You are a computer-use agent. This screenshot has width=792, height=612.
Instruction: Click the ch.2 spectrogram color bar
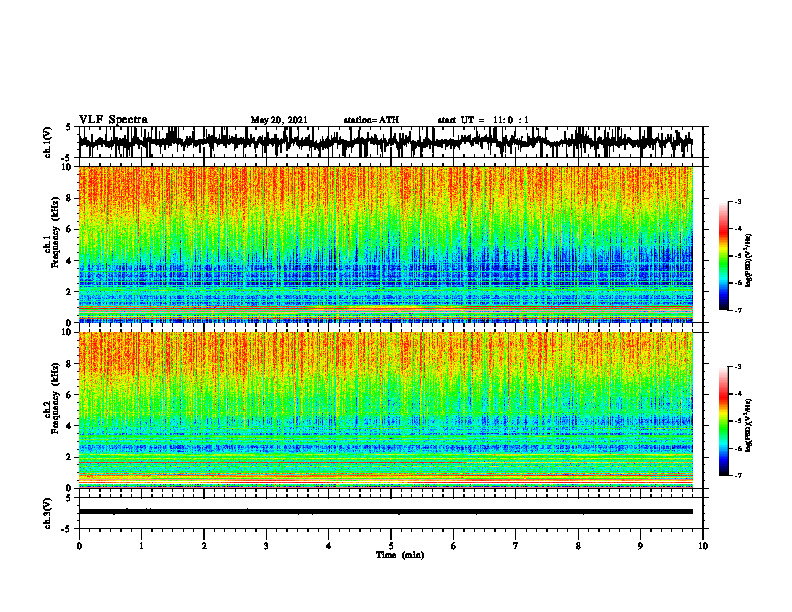click(x=723, y=421)
